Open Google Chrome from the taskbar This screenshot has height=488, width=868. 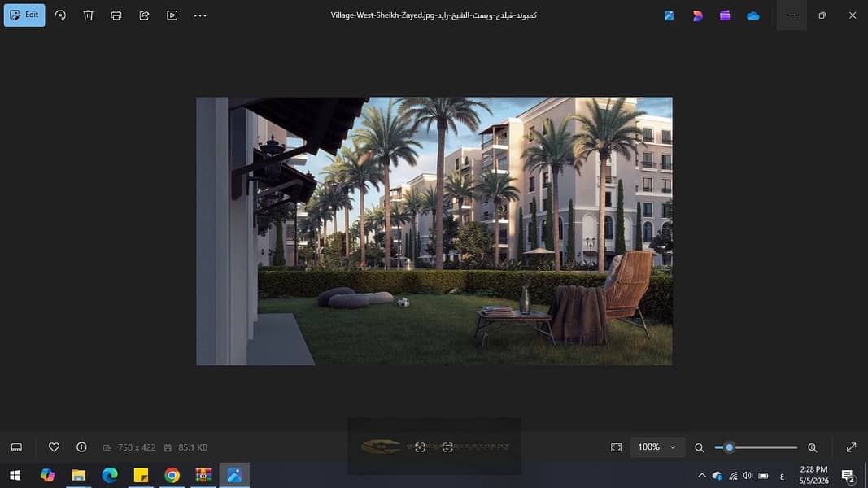[172, 475]
